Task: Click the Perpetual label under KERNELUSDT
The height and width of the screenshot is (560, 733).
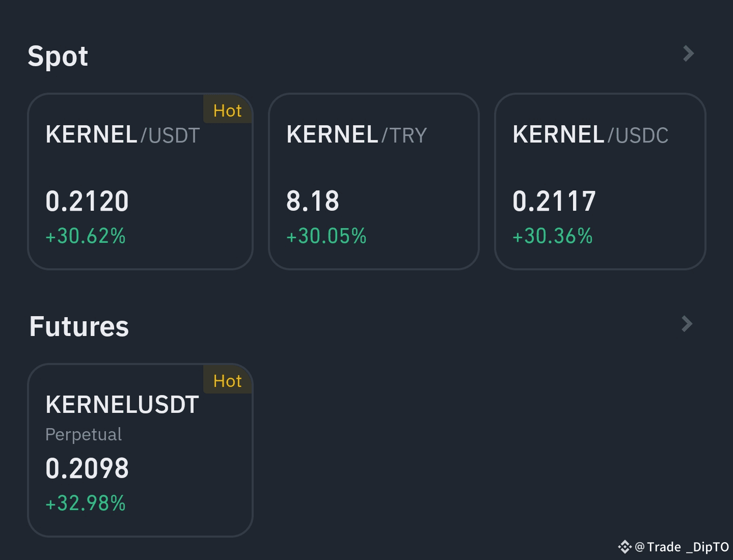Action: [x=84, y=434]
